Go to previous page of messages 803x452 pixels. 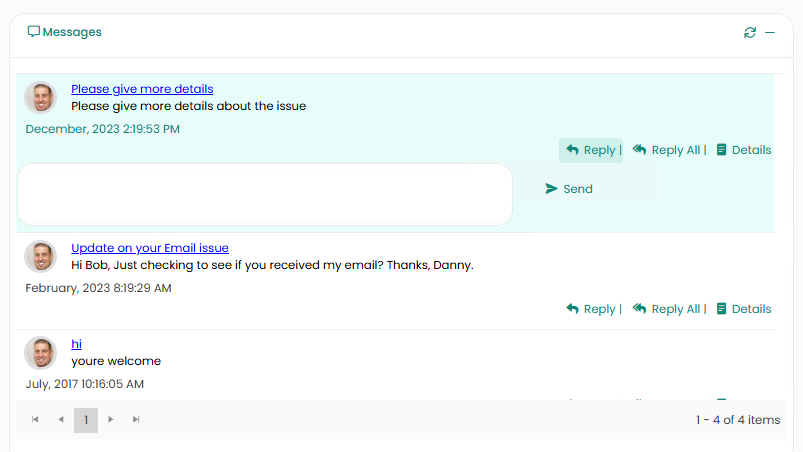(60, 420)
